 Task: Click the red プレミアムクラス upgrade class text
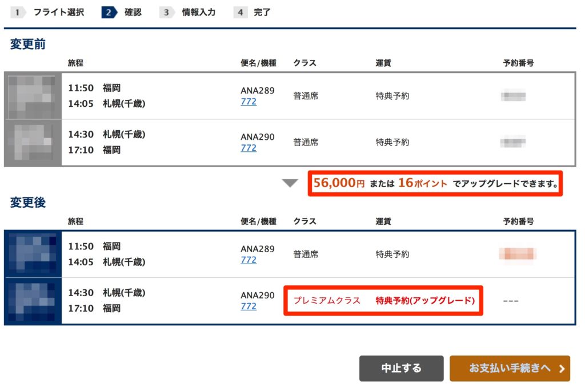point(327,301)
